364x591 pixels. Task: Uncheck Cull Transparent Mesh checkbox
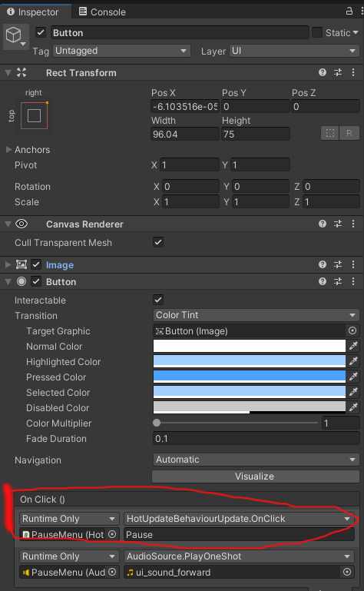pos(158,242)
